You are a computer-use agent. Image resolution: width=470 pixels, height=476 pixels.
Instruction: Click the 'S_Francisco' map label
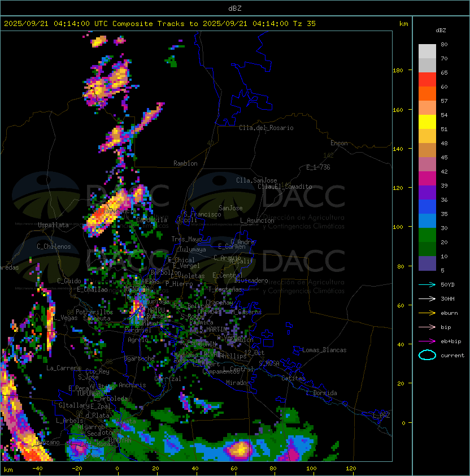click(202, 214)
